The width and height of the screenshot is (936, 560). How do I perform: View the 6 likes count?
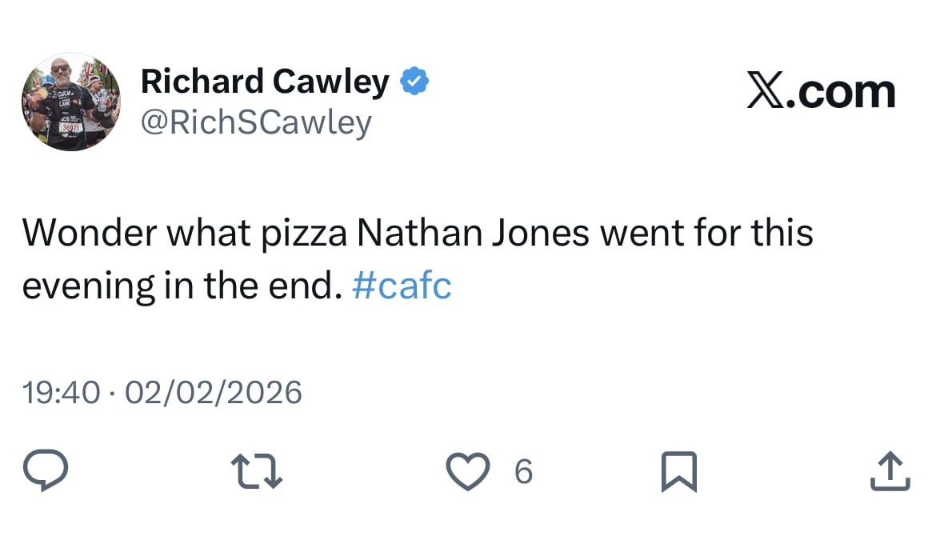click(523, 472)
